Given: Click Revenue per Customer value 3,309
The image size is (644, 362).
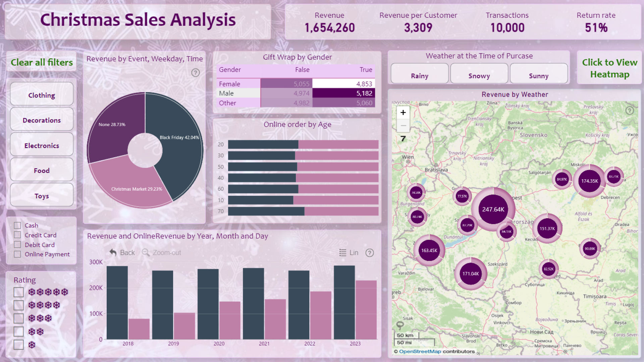Looking at the screenshot, I should (x=418, y=27).
